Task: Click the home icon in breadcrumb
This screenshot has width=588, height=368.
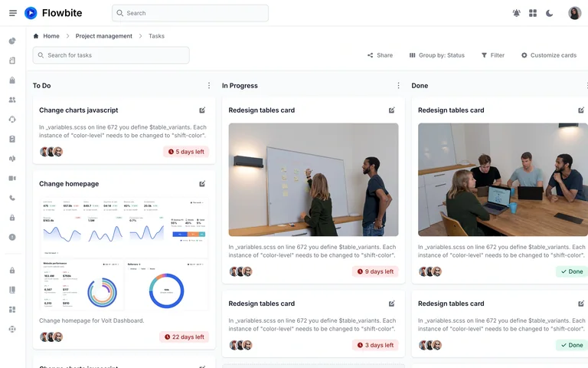Action: tap(36, 36)
